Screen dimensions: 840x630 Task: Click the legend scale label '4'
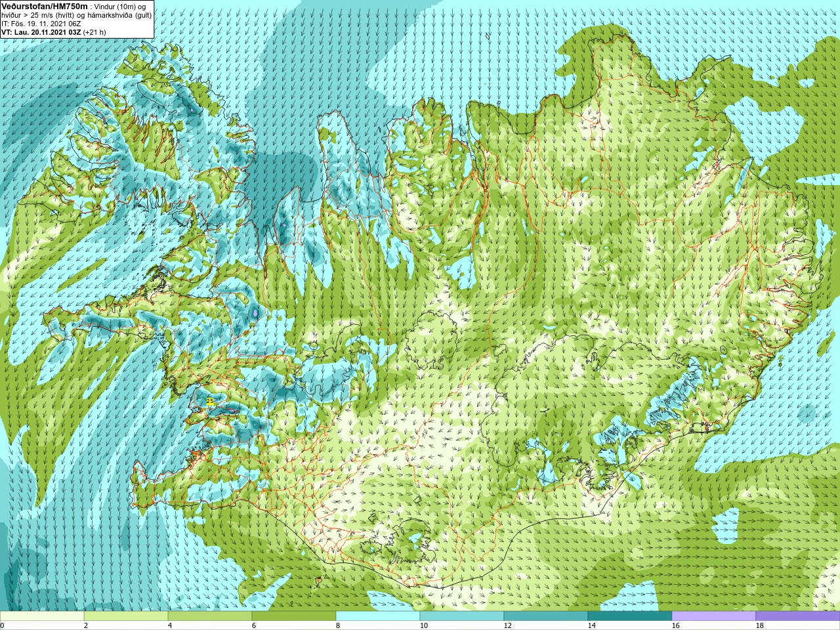(x=170, y=625)
